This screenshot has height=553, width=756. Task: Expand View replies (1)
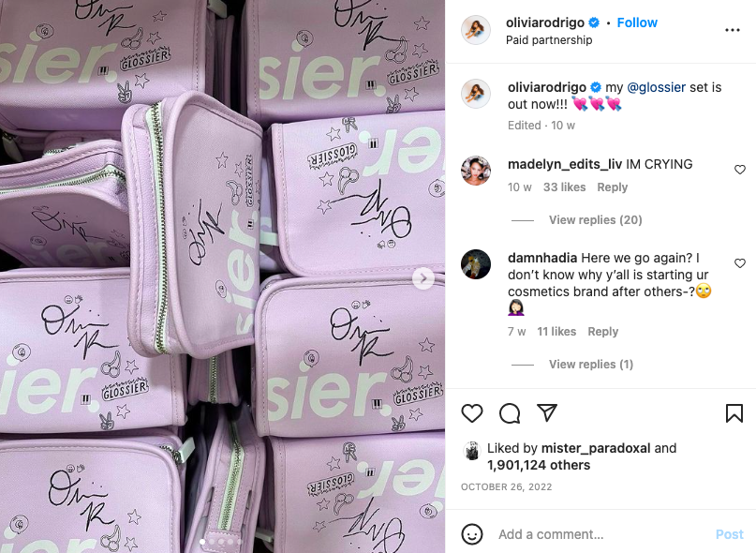tap(590, 365)
